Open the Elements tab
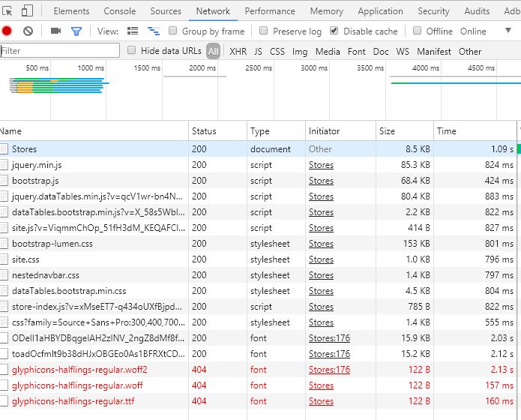 click(71, 11)
